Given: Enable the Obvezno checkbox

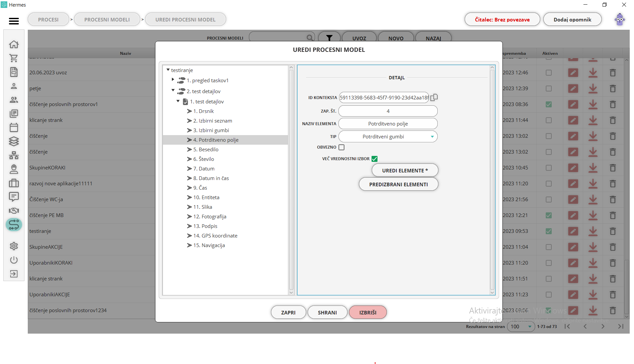Looking at the screenshot, I should tap(341, 147).
